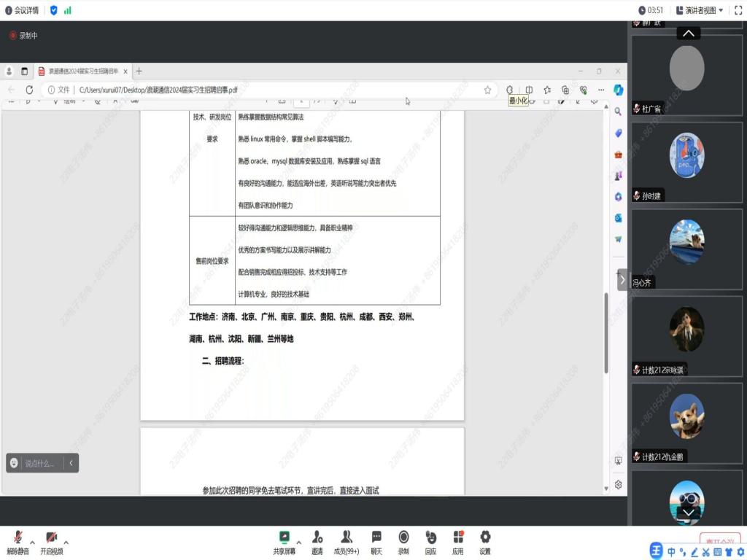Open the browser extensions icon
This screenshot has height=560, width=747.
(509, 90)
